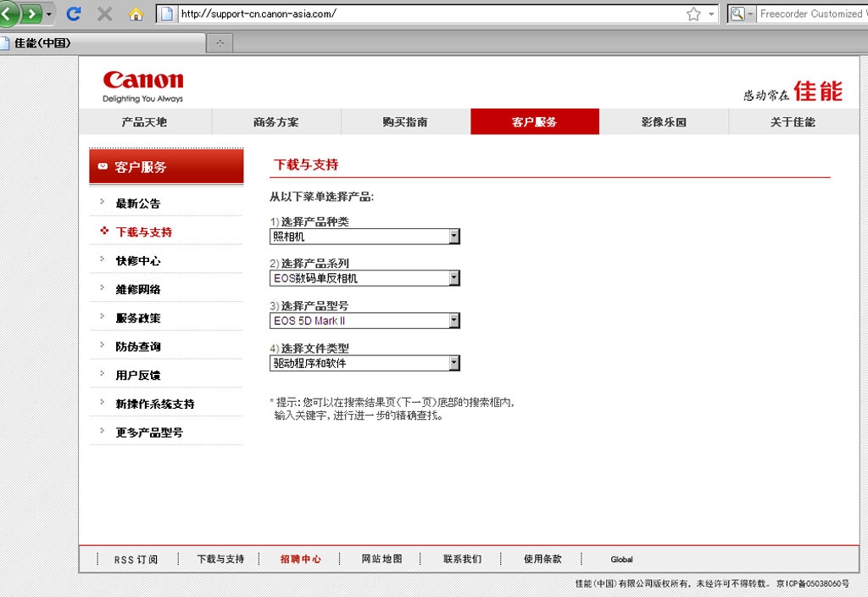Select 关于佳能 in the top navigation
The height and width of the screenshot is (597, 868).
pos(793,122)
